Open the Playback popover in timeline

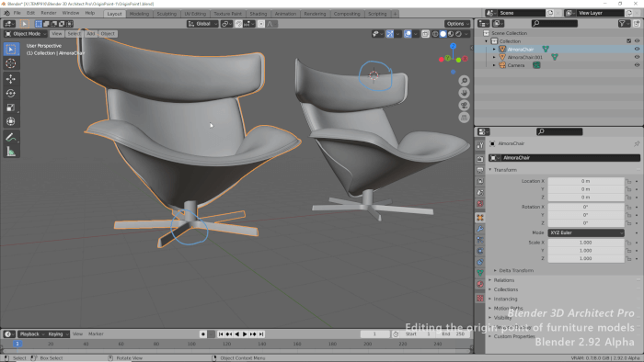tap(31, 334)
